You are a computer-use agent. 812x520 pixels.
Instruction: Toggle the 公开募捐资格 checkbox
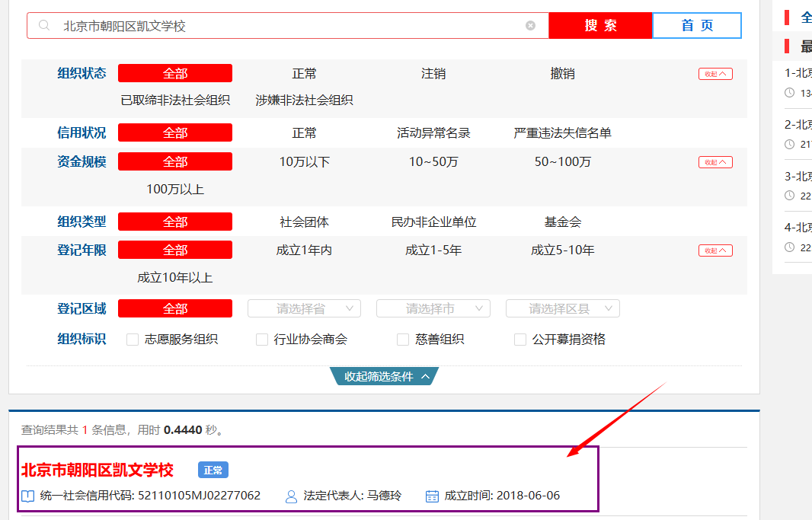click(x=520, y=340)
